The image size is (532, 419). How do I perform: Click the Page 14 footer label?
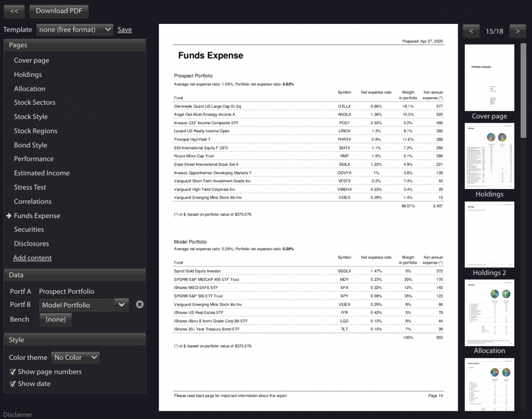435,396
